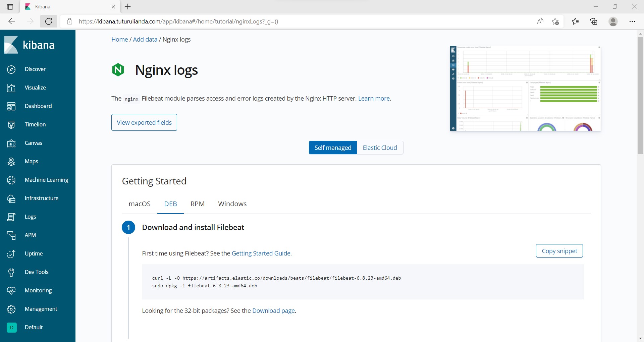
Task: Open Discover compass icon
Action: coord(11,69)
